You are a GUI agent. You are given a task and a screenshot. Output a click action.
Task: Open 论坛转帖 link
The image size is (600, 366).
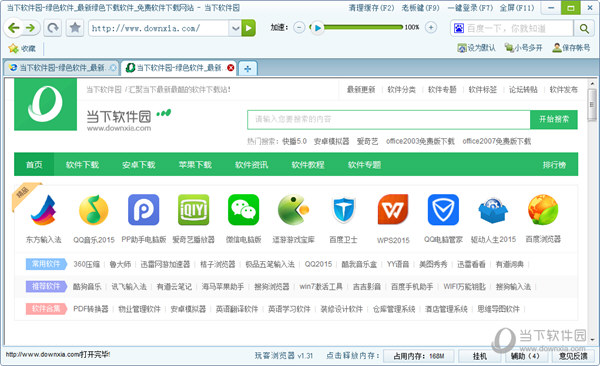[523, 90]
